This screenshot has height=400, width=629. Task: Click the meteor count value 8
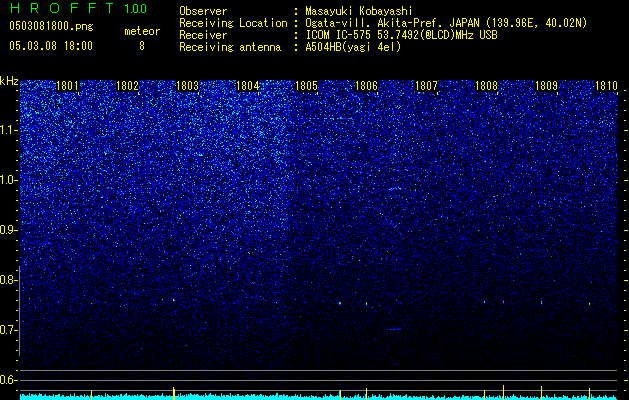pyautogui.click(x=142, y=46)
